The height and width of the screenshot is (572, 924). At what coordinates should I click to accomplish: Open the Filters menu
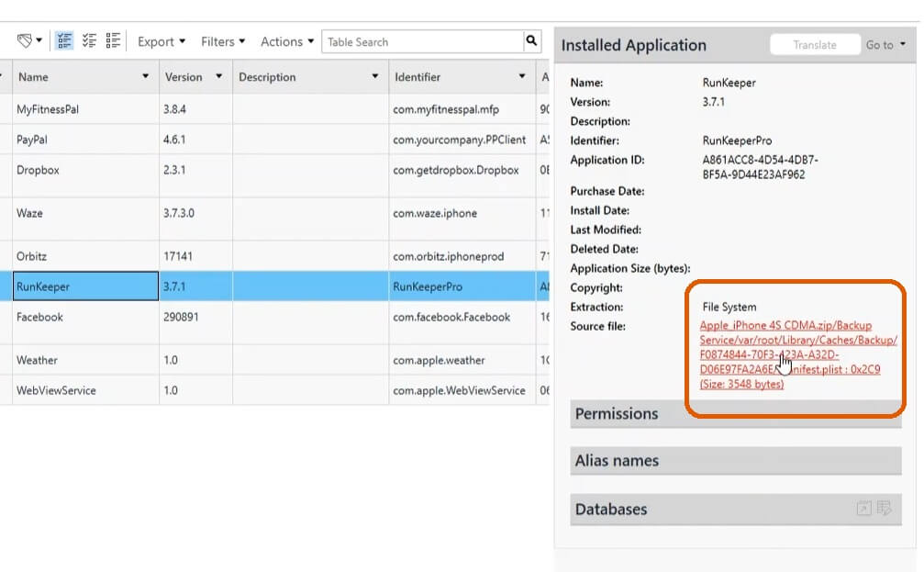point(223,41)
